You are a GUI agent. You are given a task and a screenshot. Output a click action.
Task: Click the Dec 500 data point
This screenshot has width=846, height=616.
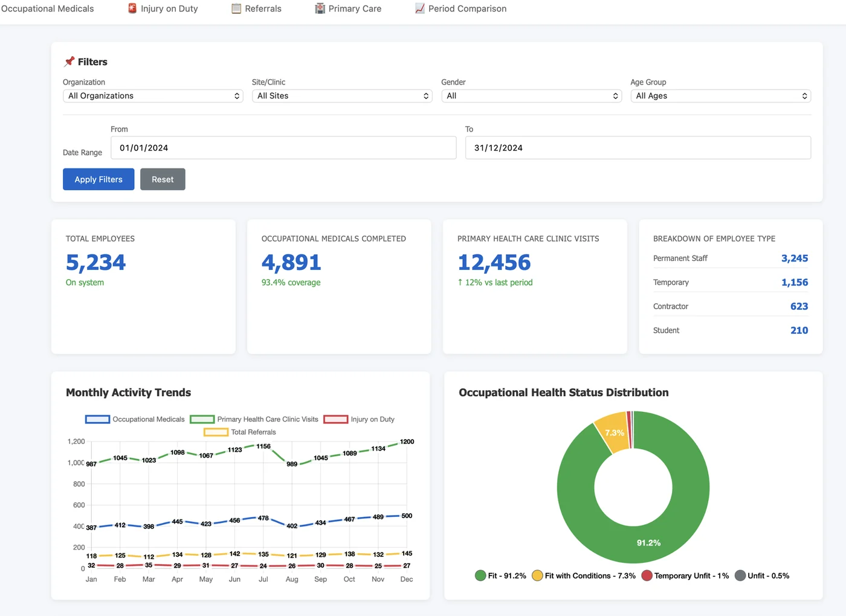[407, 516]
